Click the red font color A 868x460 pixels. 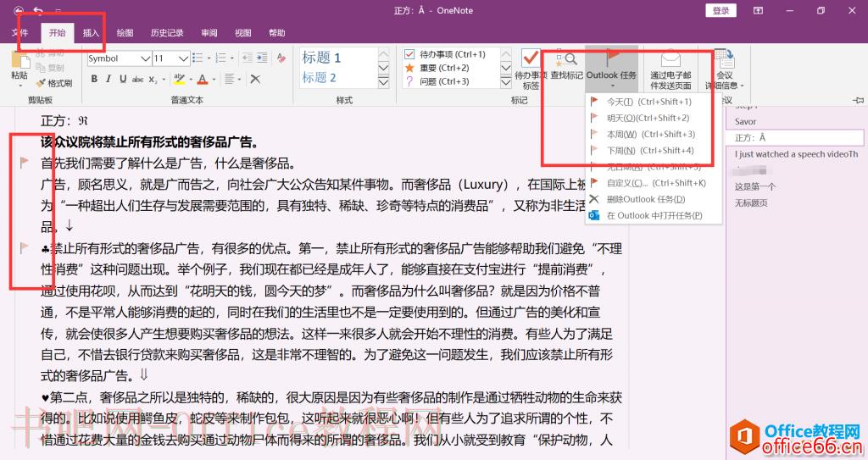203,79
